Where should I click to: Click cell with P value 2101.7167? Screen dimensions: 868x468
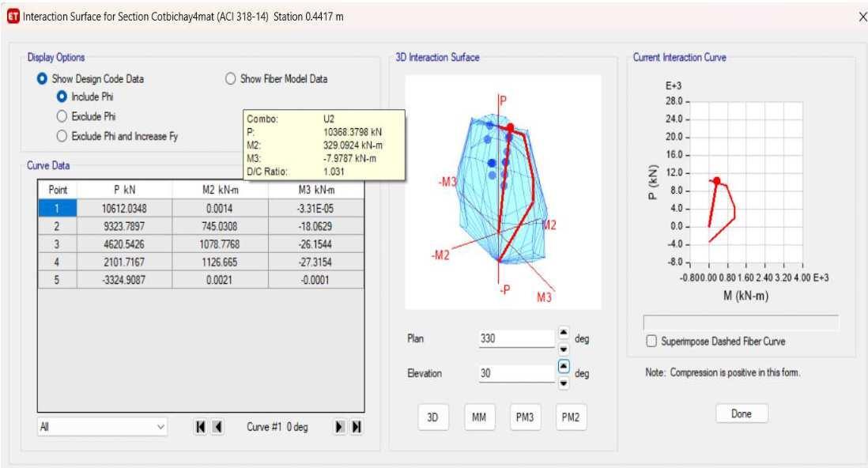(125, 262)
